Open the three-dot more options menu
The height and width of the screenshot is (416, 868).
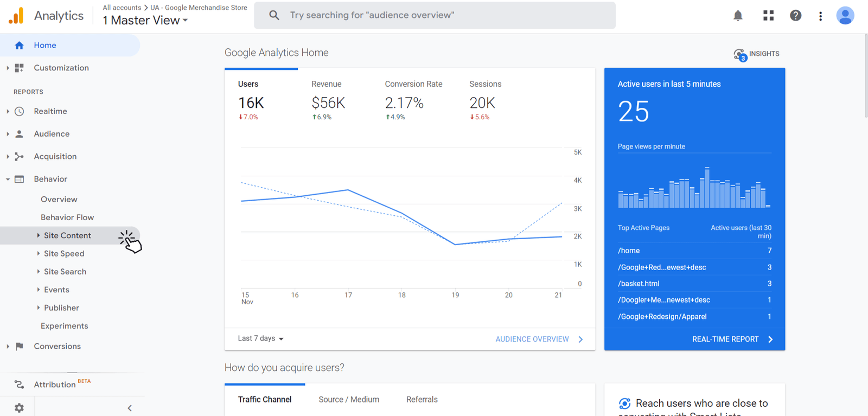tap(820, 16)
